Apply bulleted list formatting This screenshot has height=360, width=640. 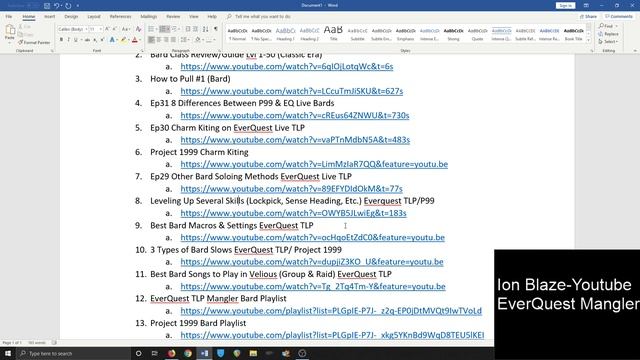(152, 29)
